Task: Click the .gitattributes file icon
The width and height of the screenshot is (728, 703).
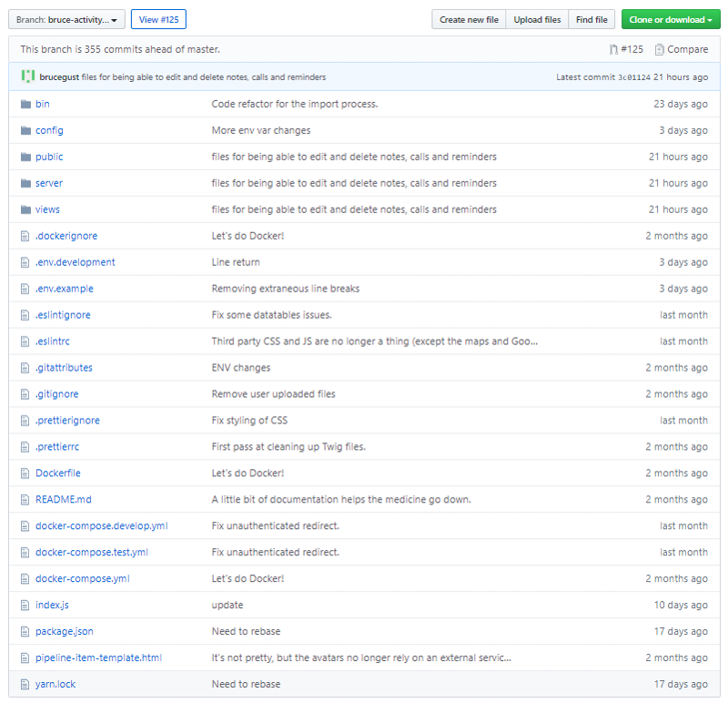Action: (25, 368)
